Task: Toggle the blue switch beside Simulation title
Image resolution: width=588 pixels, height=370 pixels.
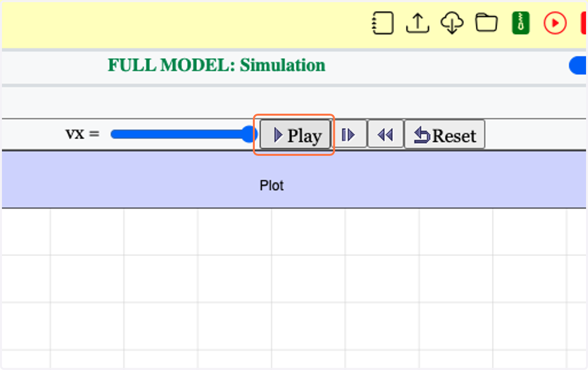Action: pyautogui.click(x=578, y=66)
